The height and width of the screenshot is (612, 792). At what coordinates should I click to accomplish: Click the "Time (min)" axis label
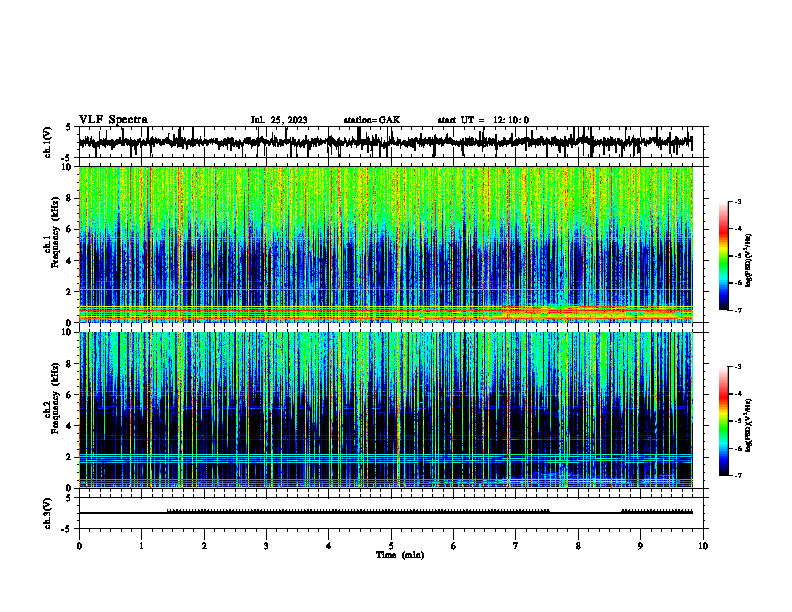click(x=400, y=555)
